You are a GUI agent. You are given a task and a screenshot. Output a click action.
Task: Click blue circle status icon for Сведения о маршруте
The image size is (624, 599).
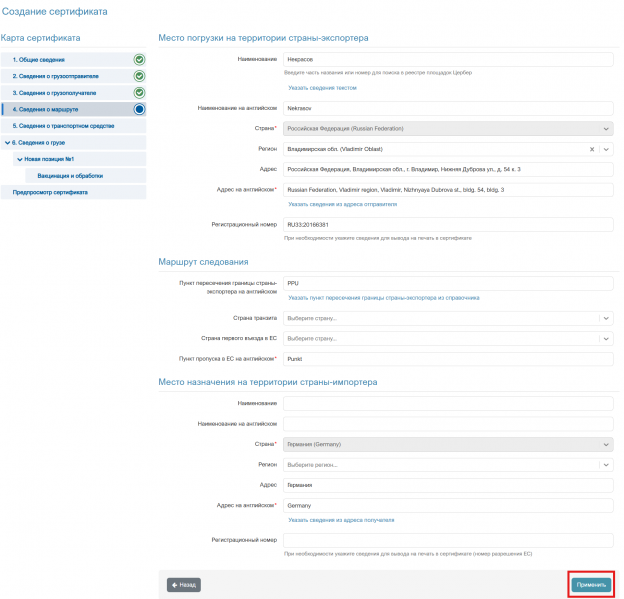point(139,109)
